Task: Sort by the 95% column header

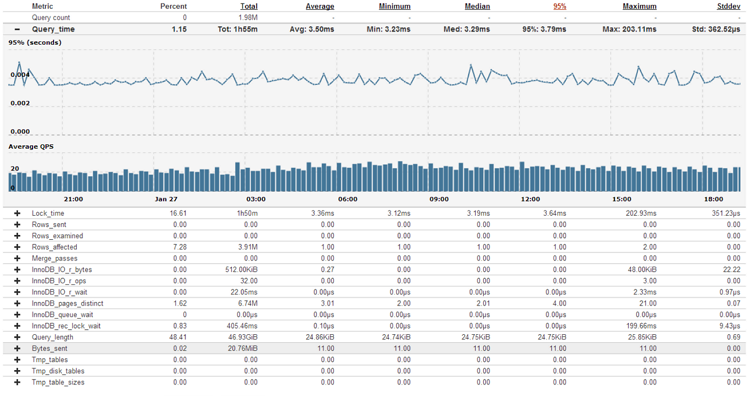Action: click(560, 6)
